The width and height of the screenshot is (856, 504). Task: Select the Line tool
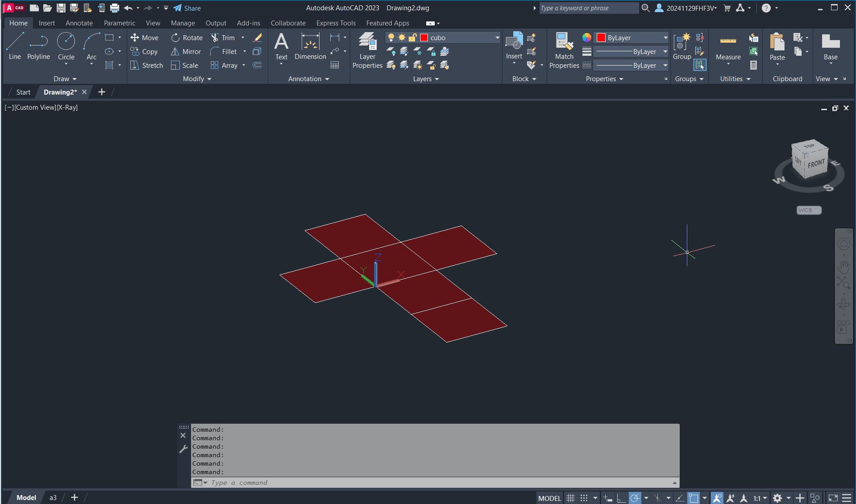(15, 46)
